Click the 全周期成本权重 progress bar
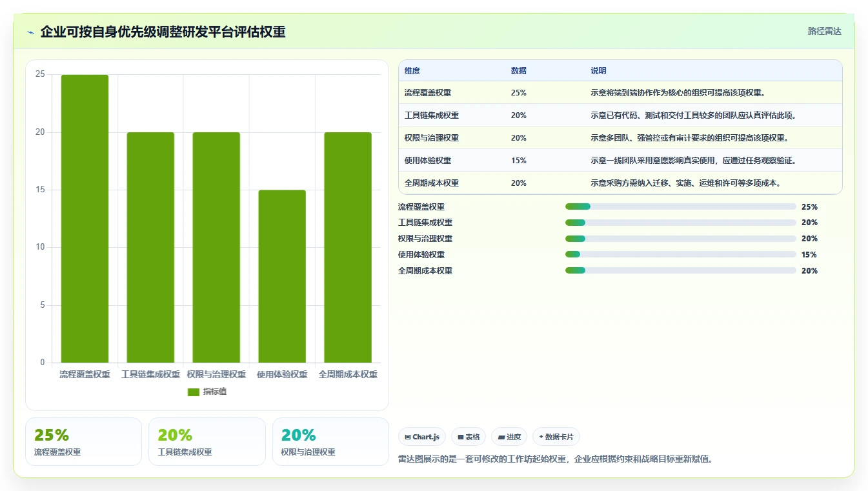Screen dimensions: 868x491 coord(681,271)
